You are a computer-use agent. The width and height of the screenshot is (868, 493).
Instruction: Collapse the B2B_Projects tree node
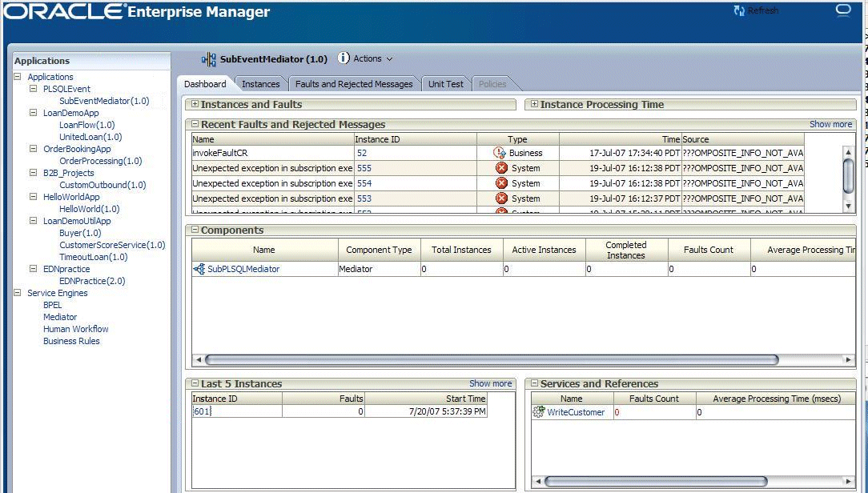(33, 173)
